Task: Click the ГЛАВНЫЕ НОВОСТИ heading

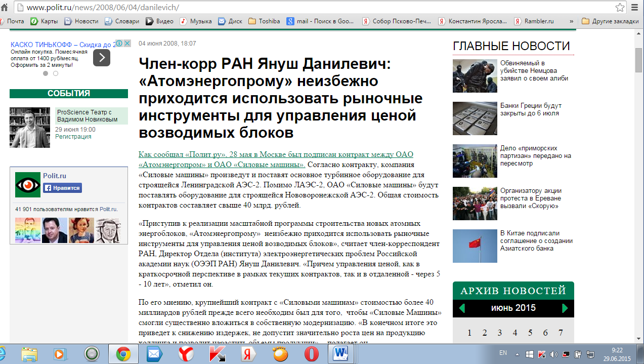Action: [x=511, y=46]
